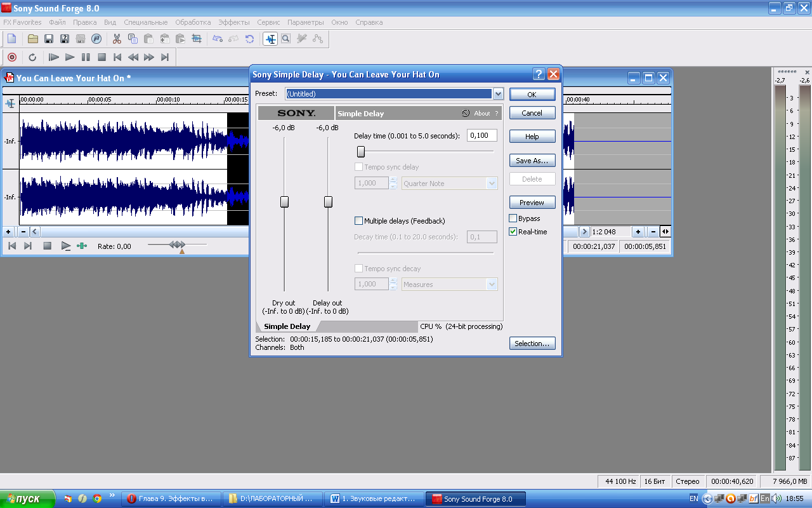Switch to the Opera Глава 9 taskbar item

[x=171, y=498]
